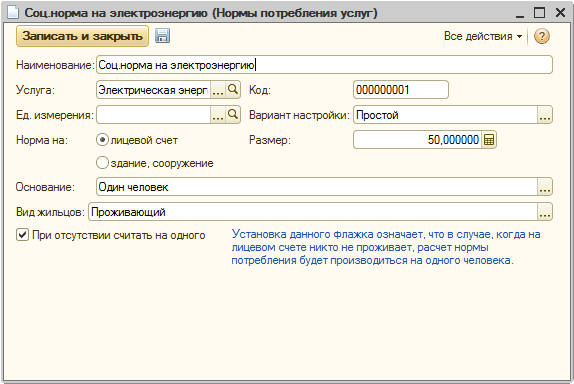
Task: Click the Размер field showing 50,000000
Action: 418,140
